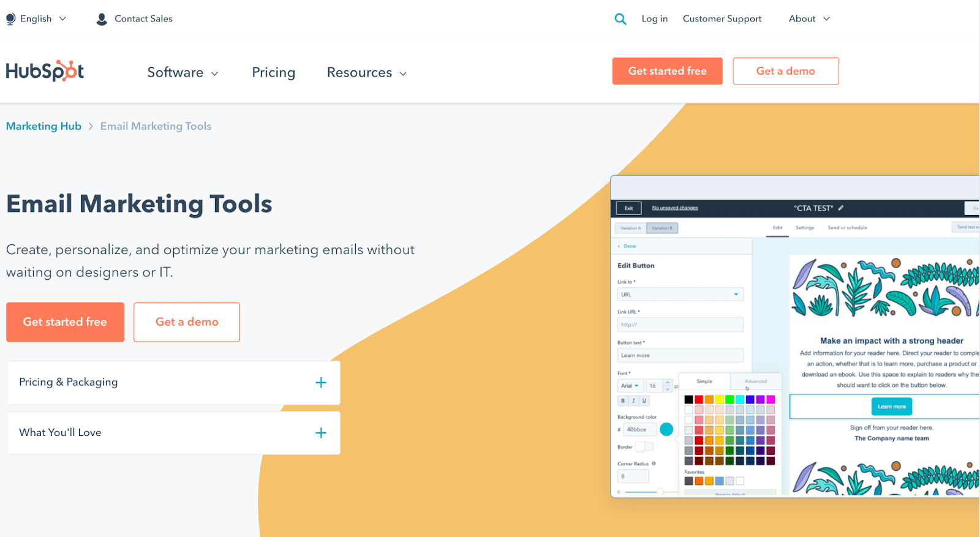Toggle Underline in the Edit Button font options
980x537 pixels.
pyautogui.click(x=644, y=400)
